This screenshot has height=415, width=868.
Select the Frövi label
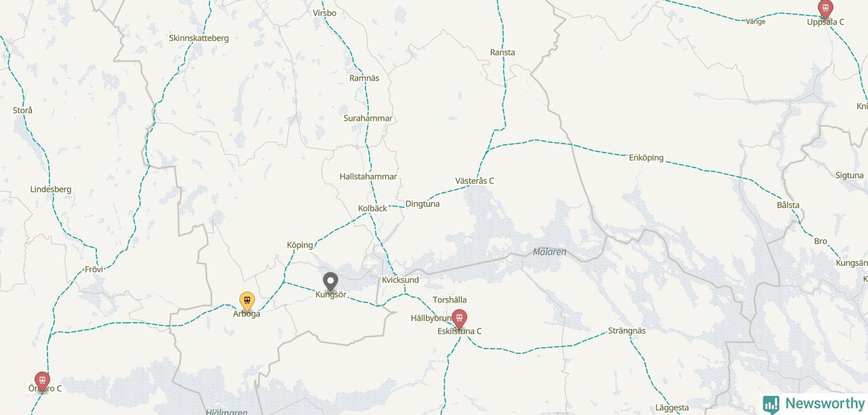[94, 269]
